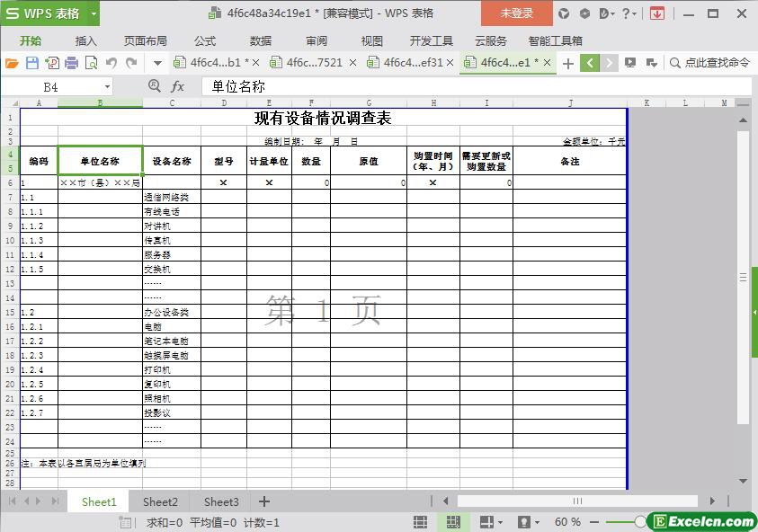Open the Name Box dropdown arrow
758x532 pixels.
pos(107,86)
